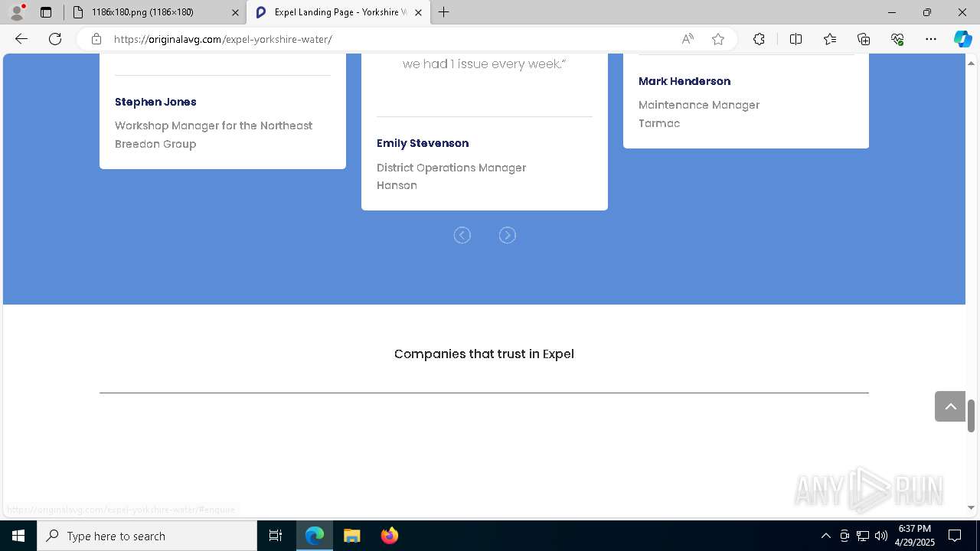Open tab actions menu icon
980x551 pixels.
click(x=46, y=12)
